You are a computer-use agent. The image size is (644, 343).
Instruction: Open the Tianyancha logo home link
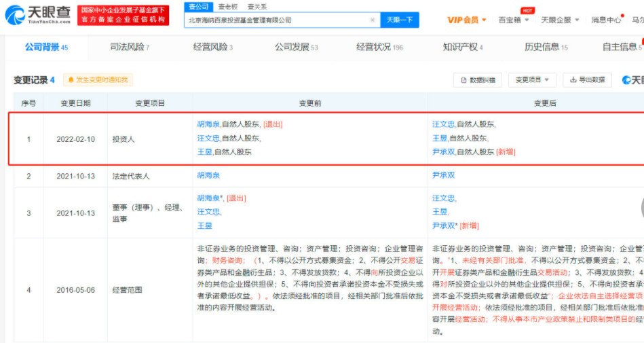[x=38, y=15]
